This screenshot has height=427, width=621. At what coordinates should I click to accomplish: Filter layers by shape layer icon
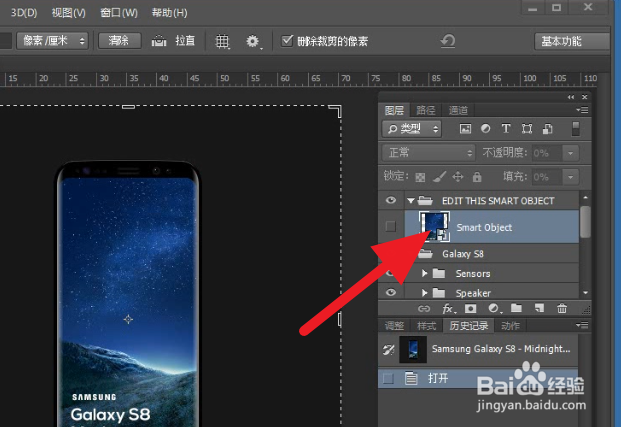tap(527, 129)
